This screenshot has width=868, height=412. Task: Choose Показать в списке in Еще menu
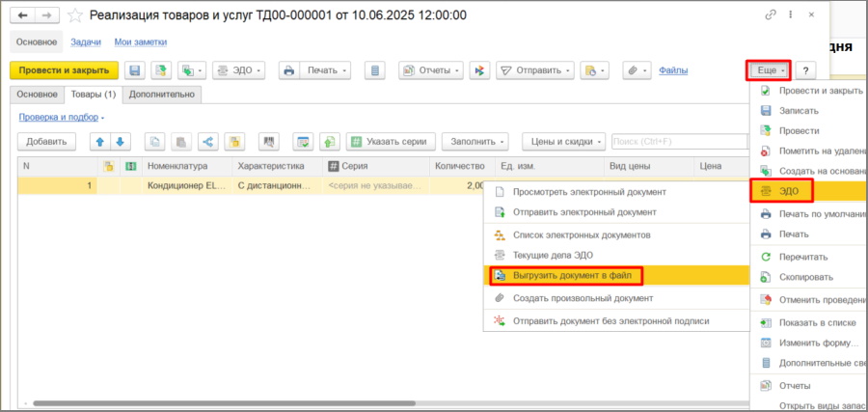pyautogui.click(x=809, y=323)
